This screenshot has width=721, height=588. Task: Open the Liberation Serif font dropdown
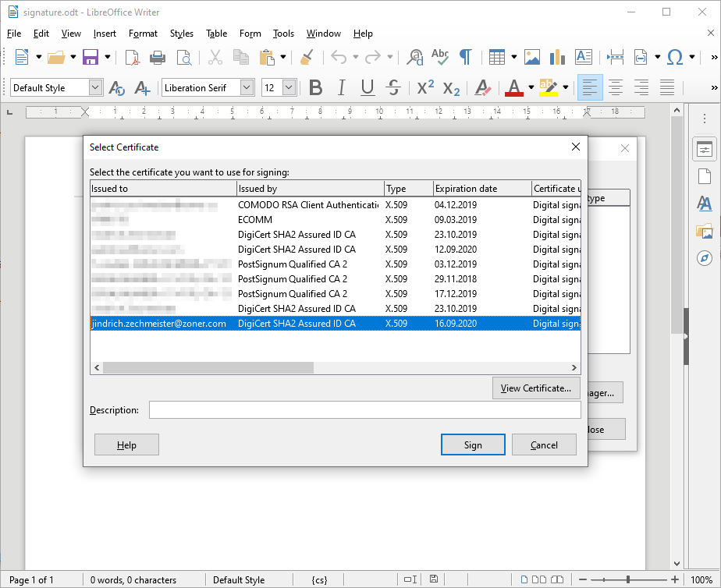(247, 87)
